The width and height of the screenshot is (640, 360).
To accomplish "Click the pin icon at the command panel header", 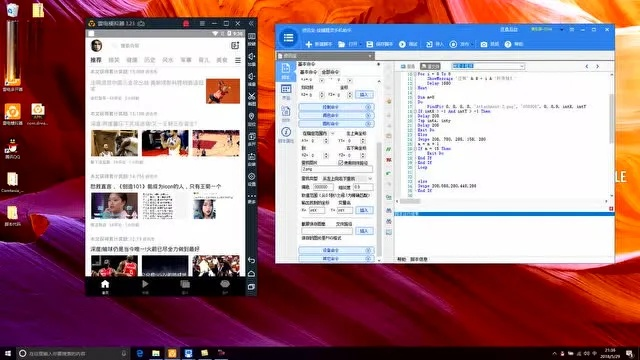I will (x=378, y=64).
